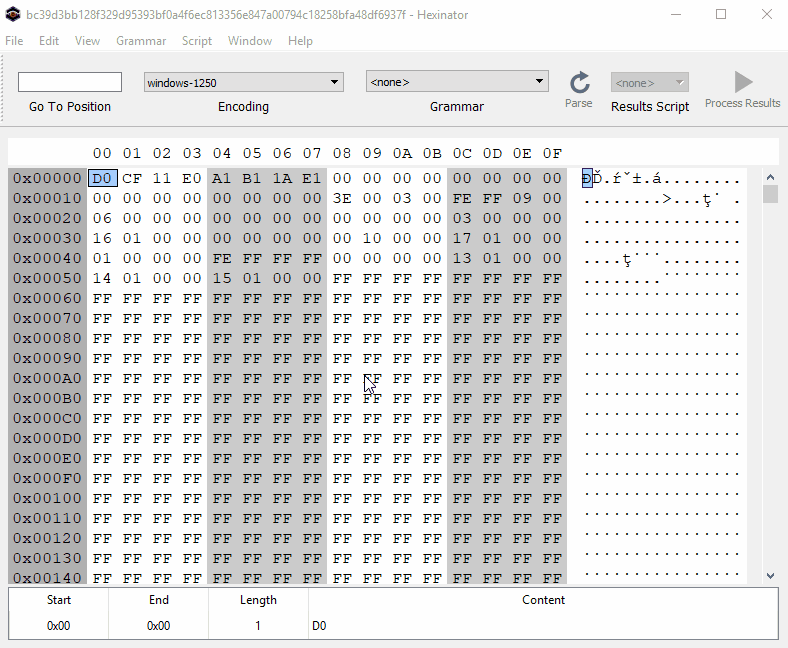Select byte A1 in row 0x00000

pyautogui.click(x=222, y=178)
